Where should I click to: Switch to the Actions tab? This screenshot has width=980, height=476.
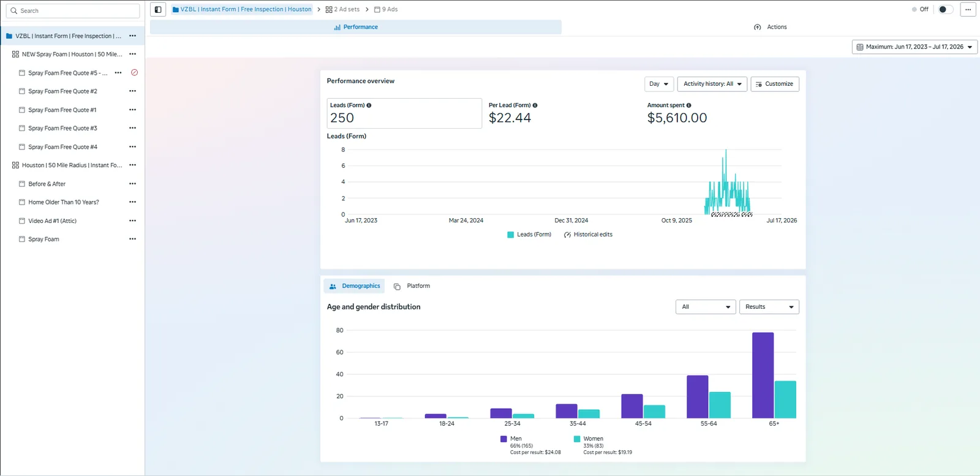[770, 27]
